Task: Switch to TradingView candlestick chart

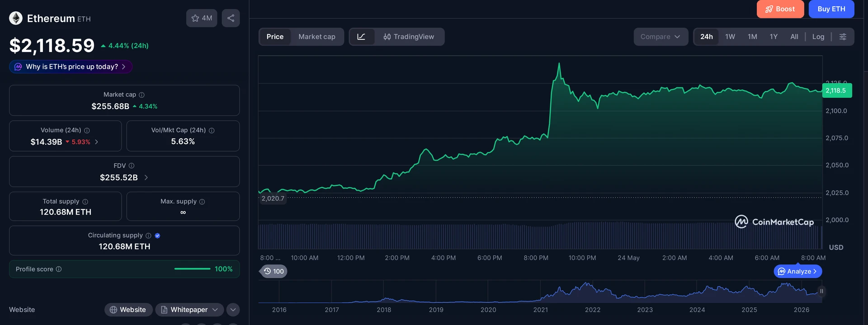Action: 409,37
